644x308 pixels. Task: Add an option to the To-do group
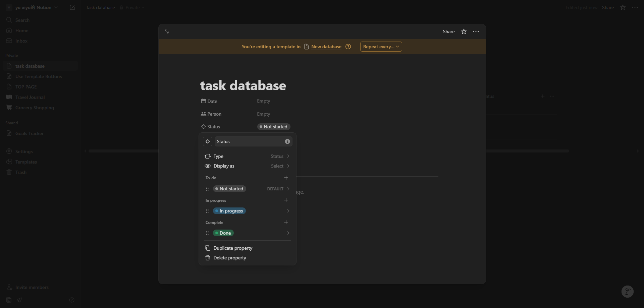click(286, 178)
